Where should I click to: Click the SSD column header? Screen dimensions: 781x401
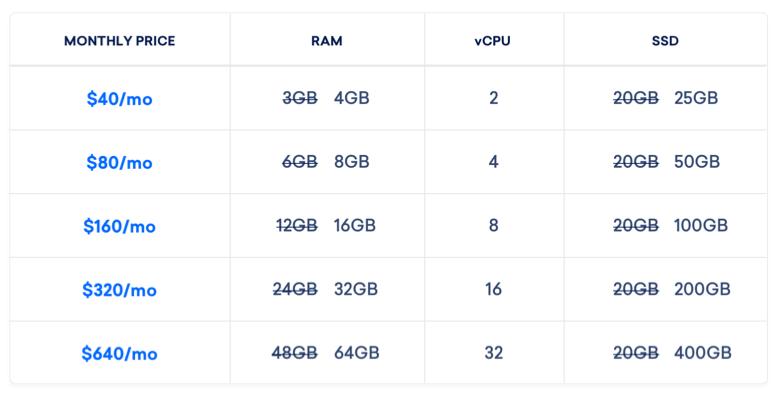point(666,41)
